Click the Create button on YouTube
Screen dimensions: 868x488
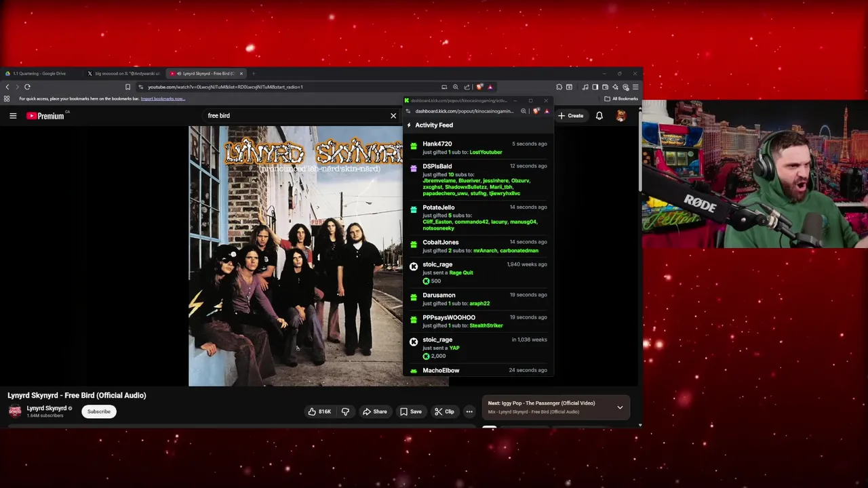click(x=571, y=116)
